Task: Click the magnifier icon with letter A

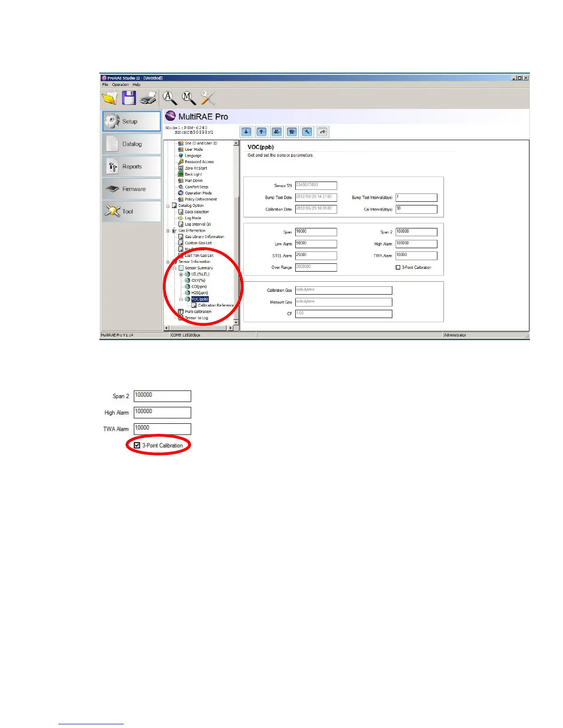Action: coord(170,98)
